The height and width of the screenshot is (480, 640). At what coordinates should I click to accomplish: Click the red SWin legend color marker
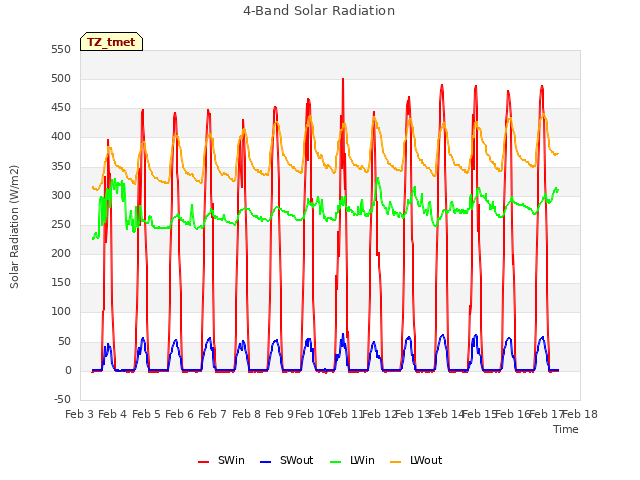pos(203,462)
